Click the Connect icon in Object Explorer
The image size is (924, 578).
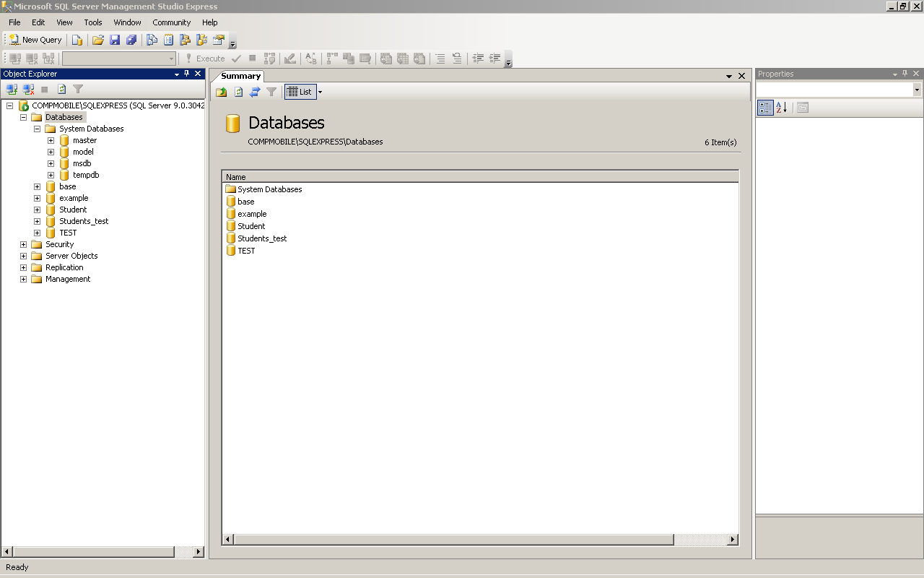pyautogui.click(x=12, y=89)
